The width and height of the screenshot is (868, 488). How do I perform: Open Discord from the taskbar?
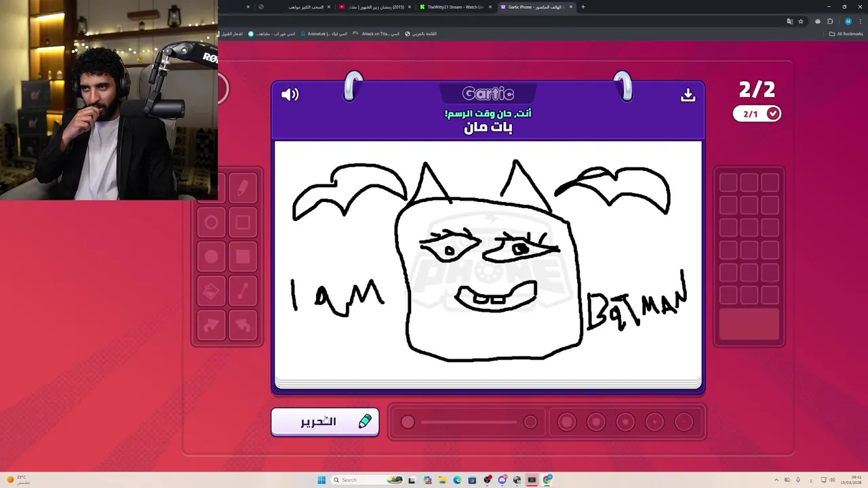click(502, 480)
